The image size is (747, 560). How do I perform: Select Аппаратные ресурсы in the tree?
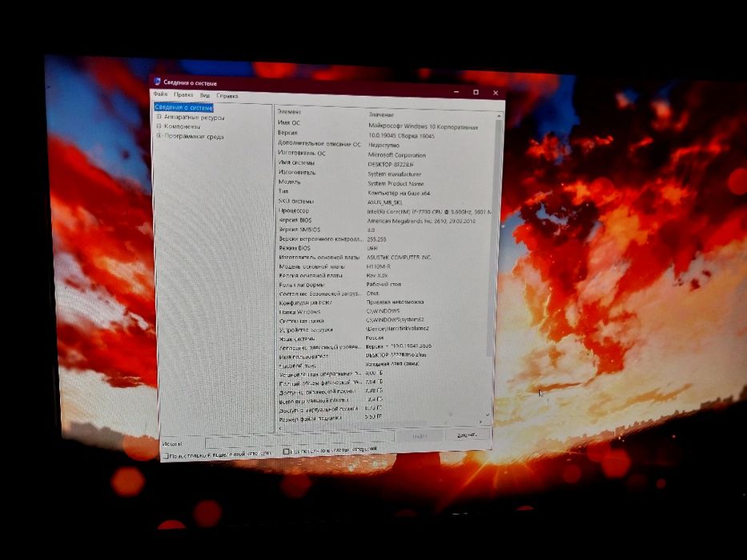(x=194, y=117)
